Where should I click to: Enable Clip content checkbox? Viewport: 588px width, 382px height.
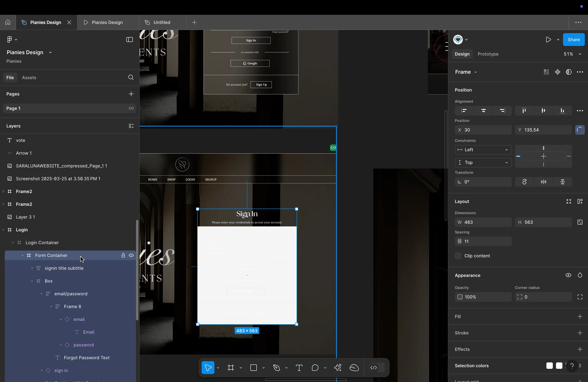tap(458, 256)
